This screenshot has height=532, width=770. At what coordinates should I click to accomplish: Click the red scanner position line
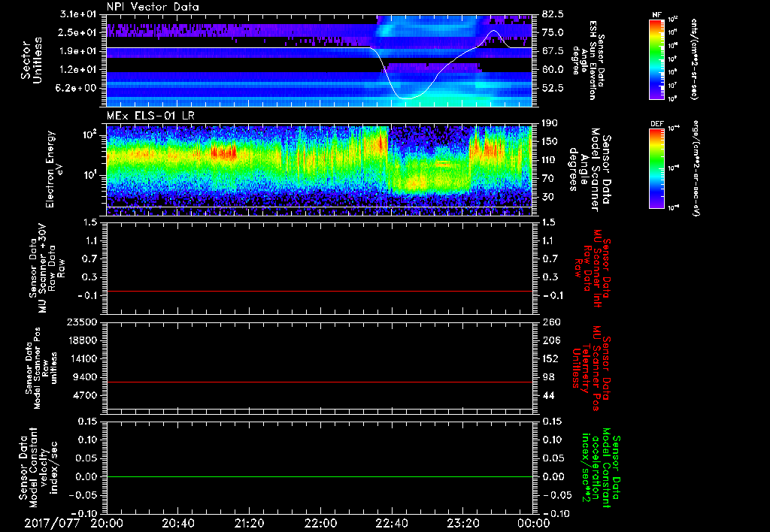coord(320,382)
